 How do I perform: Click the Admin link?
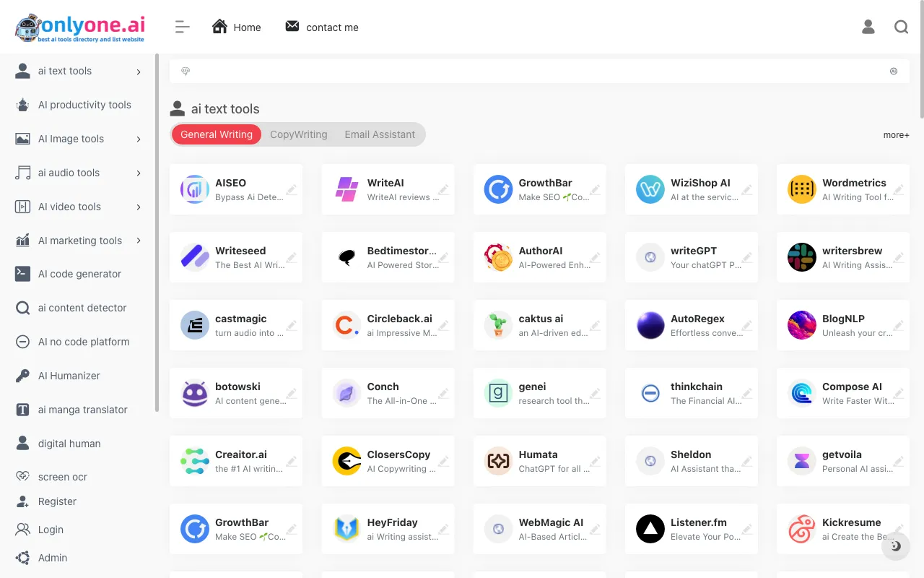click(x=53, y=558)
